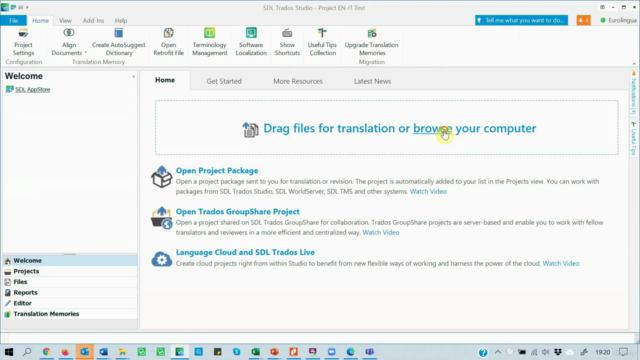This screenshot has height=360, width=640.
Task: Go to the Projects view
Action: [x=70, y=271]
